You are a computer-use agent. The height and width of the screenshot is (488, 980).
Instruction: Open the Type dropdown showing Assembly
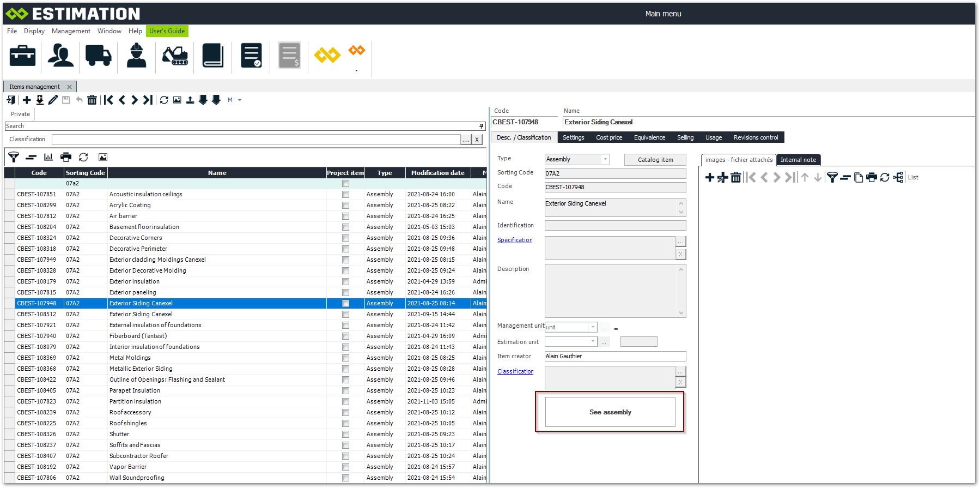(x=605, y=159)
